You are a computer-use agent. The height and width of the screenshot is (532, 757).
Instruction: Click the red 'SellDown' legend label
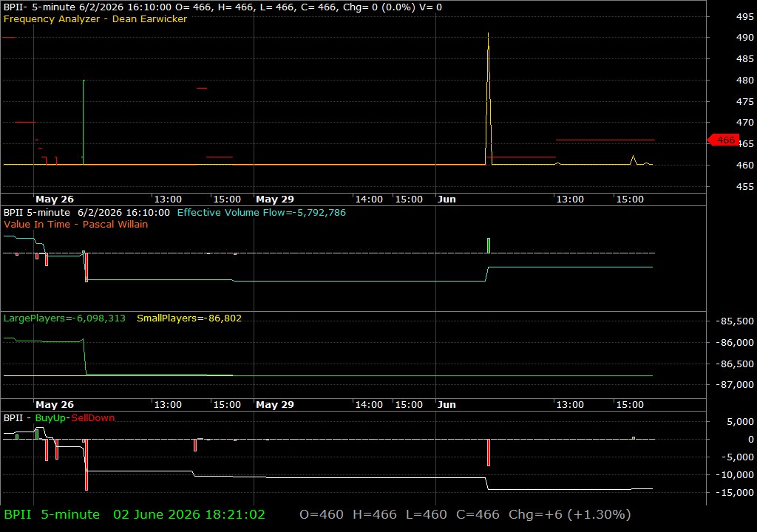pyautogui.click(x=92, y=417)
